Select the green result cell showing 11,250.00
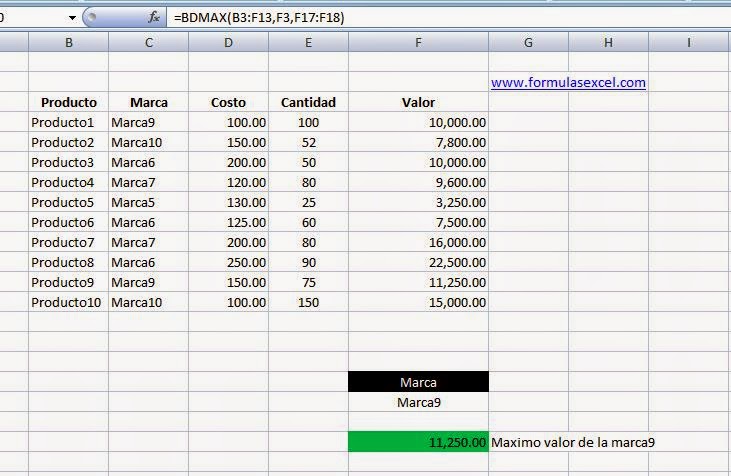 [x=418, y=442]
